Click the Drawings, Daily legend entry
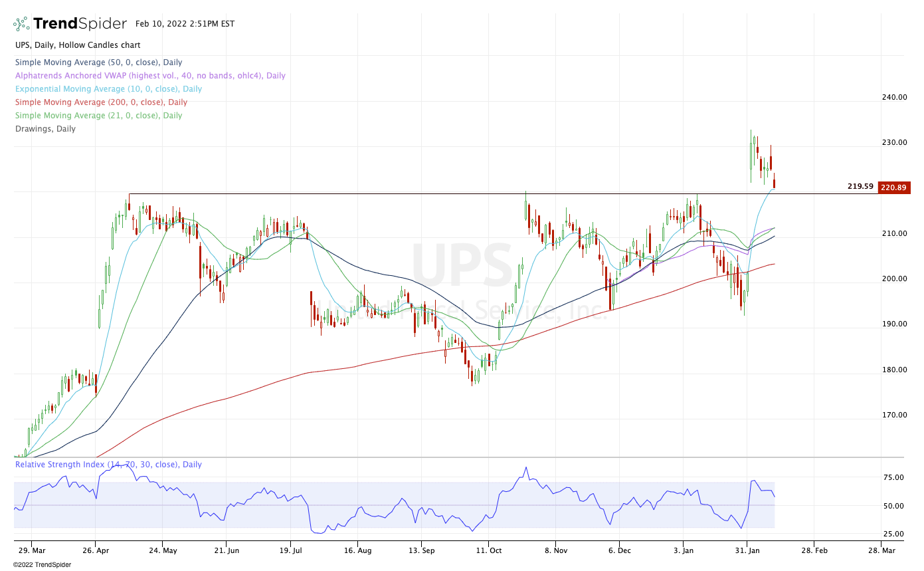 click(x=45, y=128)
